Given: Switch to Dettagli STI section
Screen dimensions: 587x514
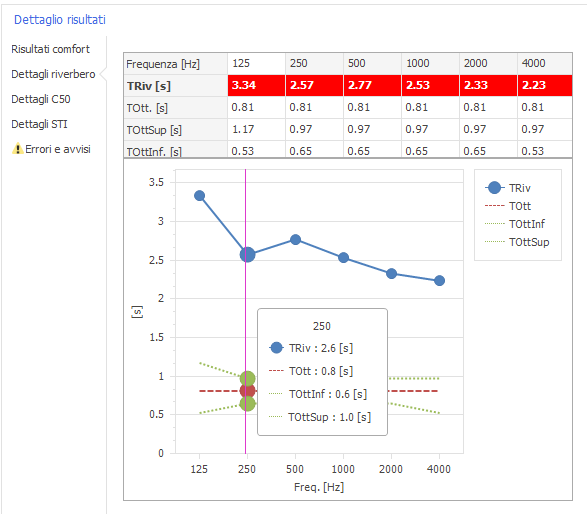Looking at the screenshot, I should (39, 124).
